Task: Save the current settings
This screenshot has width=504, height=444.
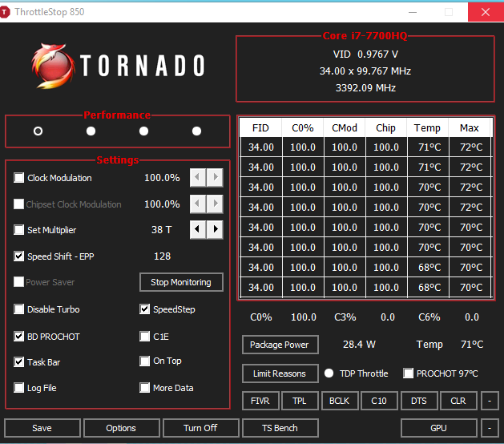Action: 42,428
